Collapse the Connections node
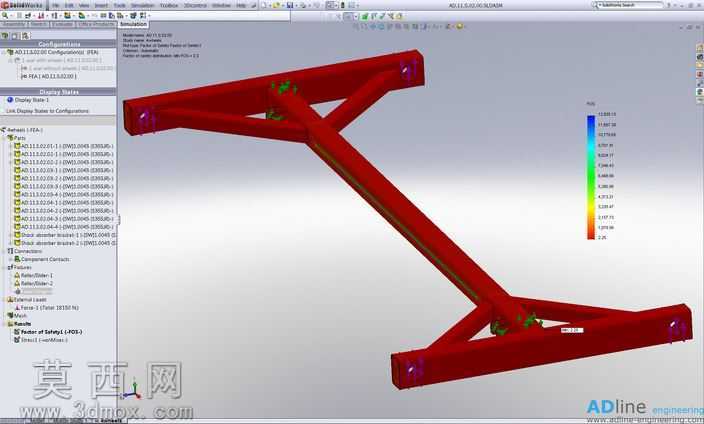This screenshot has height=424, width=704. coord(4,251)
